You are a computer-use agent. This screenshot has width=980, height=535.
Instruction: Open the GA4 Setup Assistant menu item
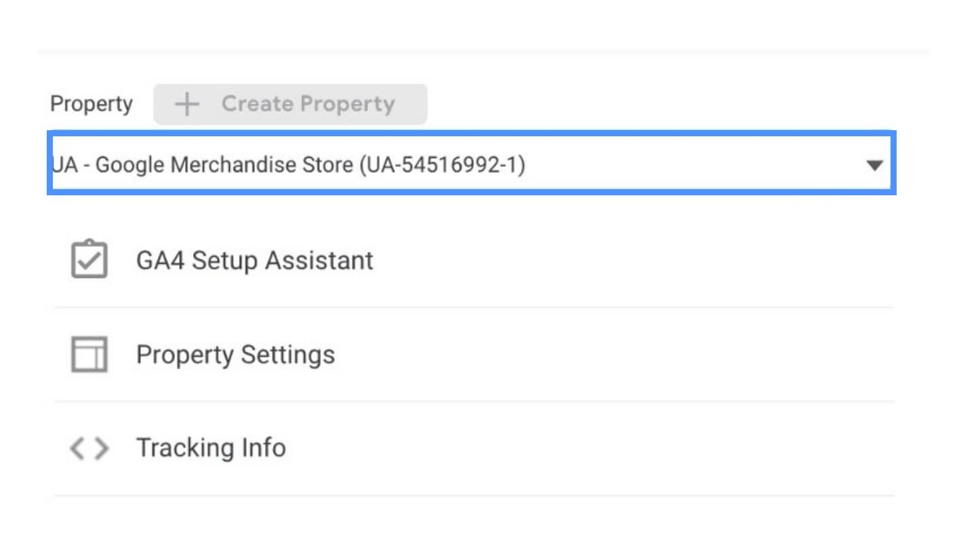pyautogui.click(x=255, y=260)
